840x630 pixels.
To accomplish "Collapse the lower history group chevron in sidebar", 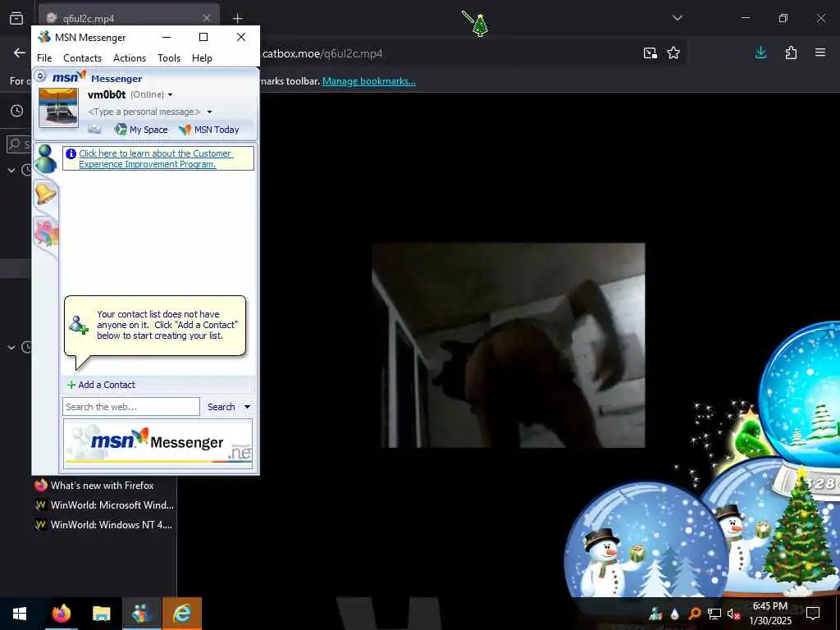I will (x=11, y=347).
